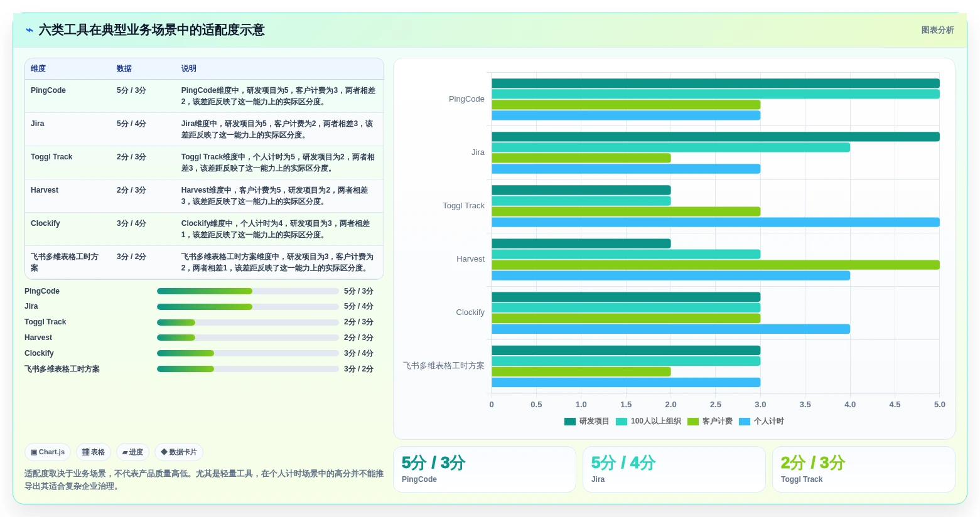Click the Jira progress bar

click(248, 307)
